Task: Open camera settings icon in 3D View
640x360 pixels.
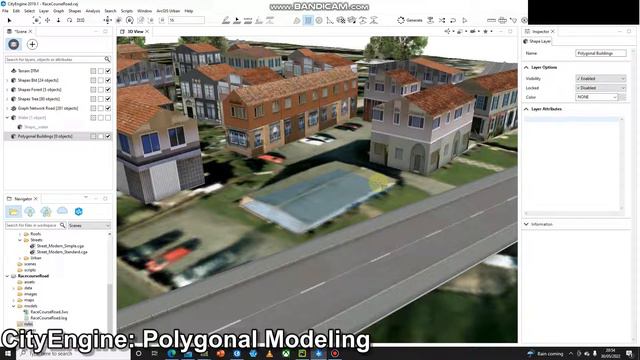Action: pyautogui.click(x=473, y=31)
